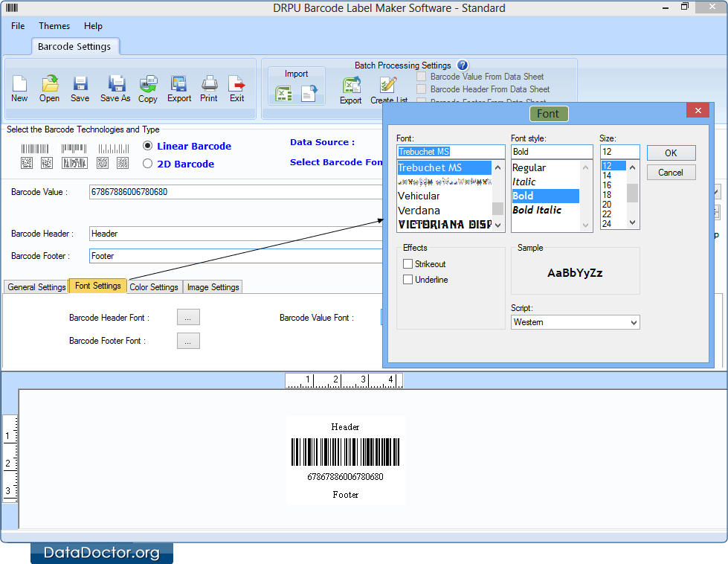Choose Bold Italic font style
This screenshot has width=728, height=564.
(x=546, y=210)
